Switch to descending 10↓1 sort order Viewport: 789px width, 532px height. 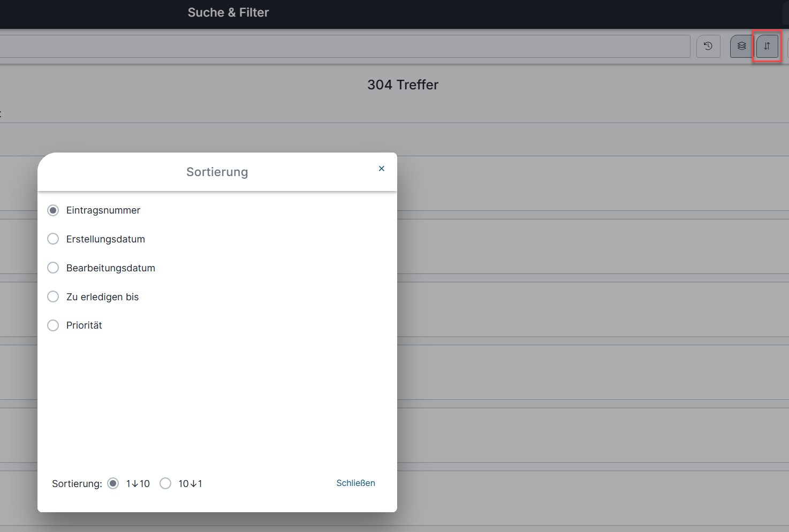pos(165,483)
